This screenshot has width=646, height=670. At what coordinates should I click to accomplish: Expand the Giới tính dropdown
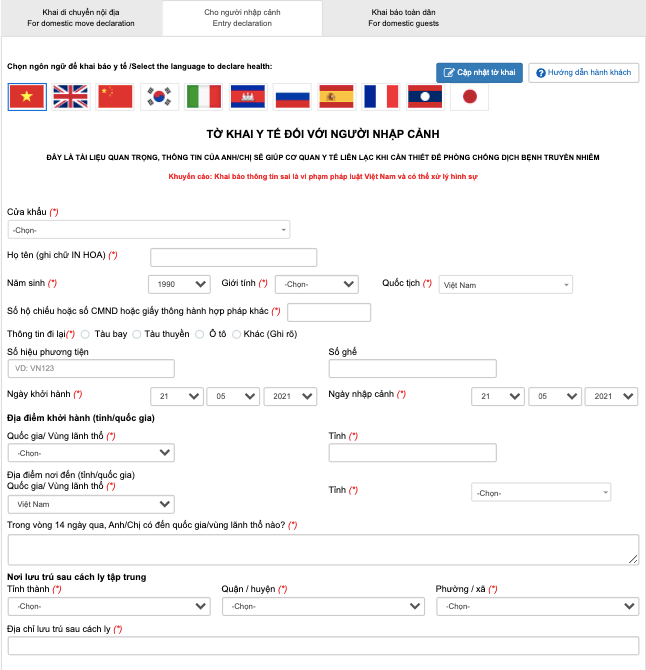317,284
